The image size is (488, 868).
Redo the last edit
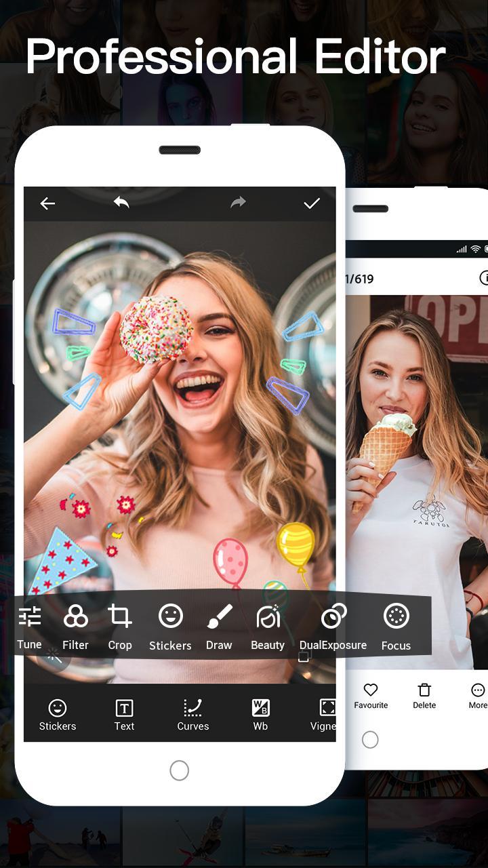[x=238, y=203]
